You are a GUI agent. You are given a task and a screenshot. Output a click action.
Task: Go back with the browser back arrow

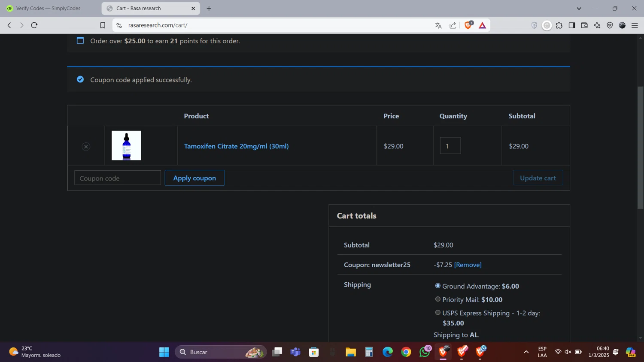click(9, 25)
